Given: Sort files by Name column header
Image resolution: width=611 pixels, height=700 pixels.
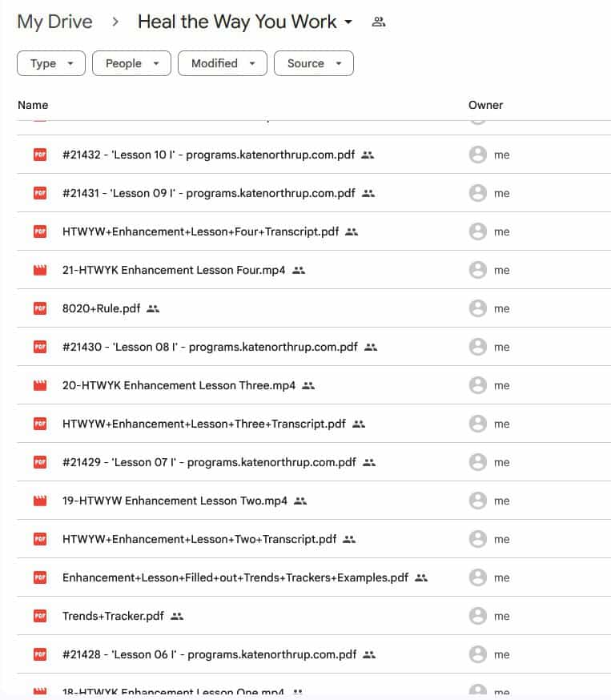Looking at the screenshot, I should coord(33,105).
